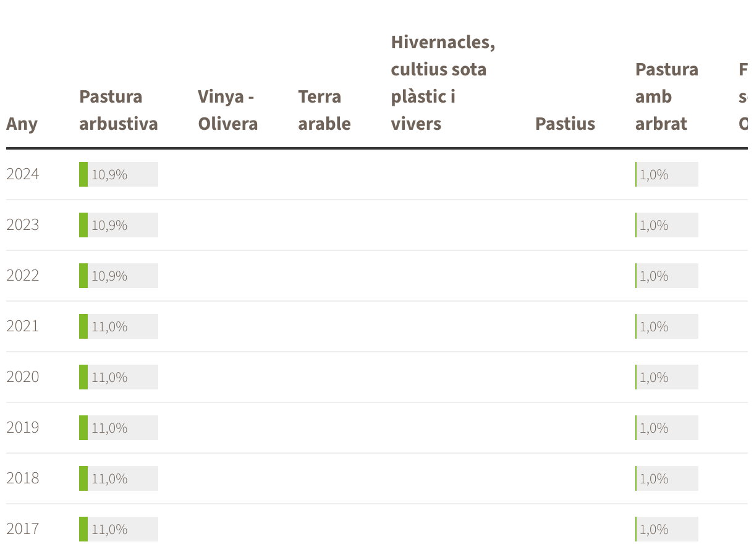
Task: Click the 1,0% Pastura amb arbrat bar for 2019
Action: (x=666, y=428)
